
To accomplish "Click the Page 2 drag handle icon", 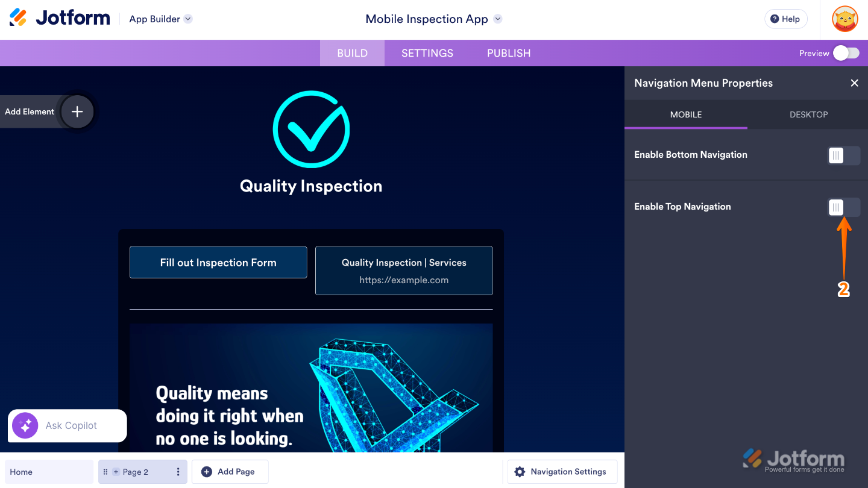I will click(106, 472).
